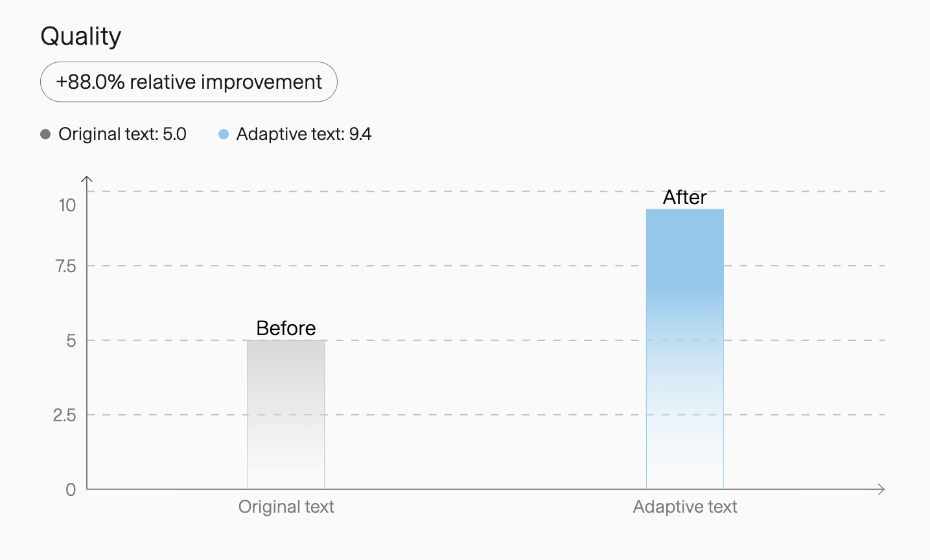This screenshot has width=930, height=560.
Task: Click the Original text: 5.0 legend entry
Action: pos(113,134)
